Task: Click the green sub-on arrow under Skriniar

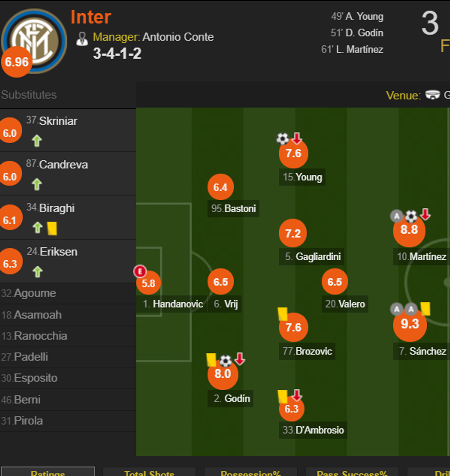Action: point(37,140)
